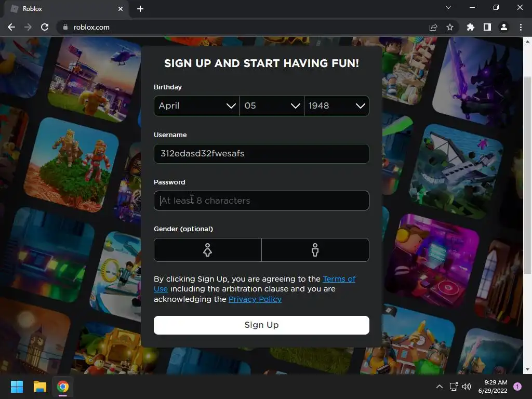Open network settings from the tray
The height and width of the screenshot is (399, 532).
pyautogui.click(x=454, y=387)
